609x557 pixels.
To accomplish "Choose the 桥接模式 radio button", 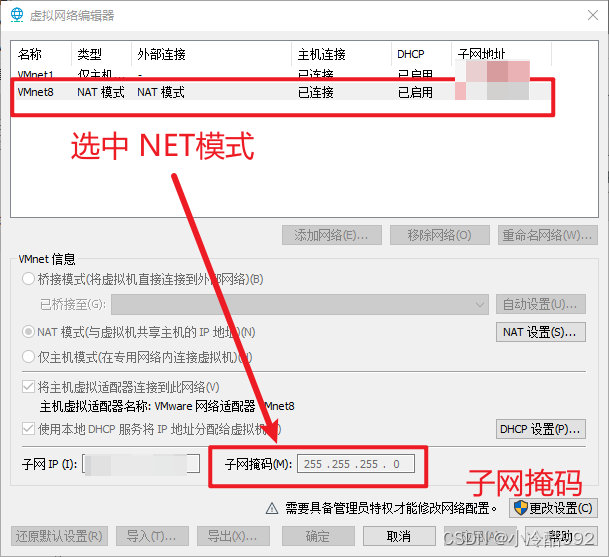I will pyautogui.click(x=28, y=279).
